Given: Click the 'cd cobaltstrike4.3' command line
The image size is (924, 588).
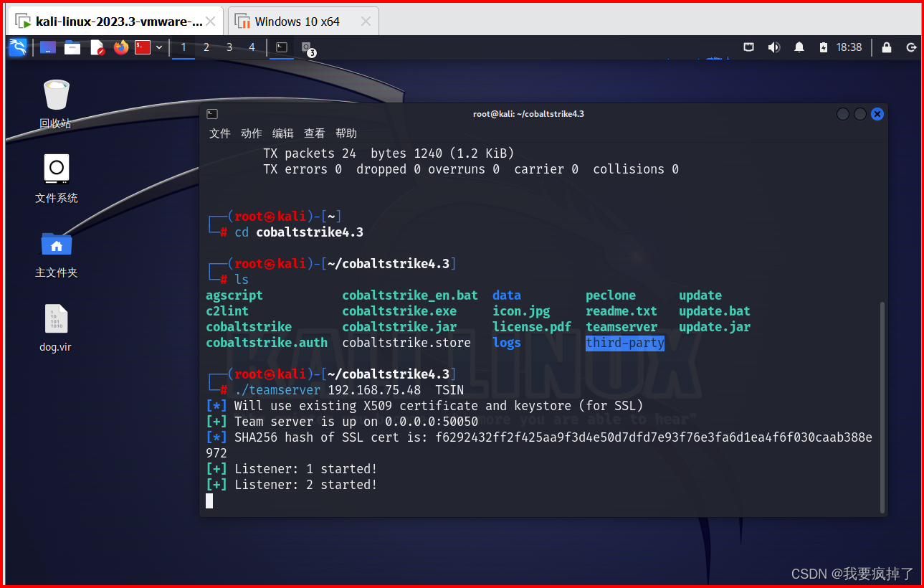Looking at the screenshot, I should click(x=299, y=232).
